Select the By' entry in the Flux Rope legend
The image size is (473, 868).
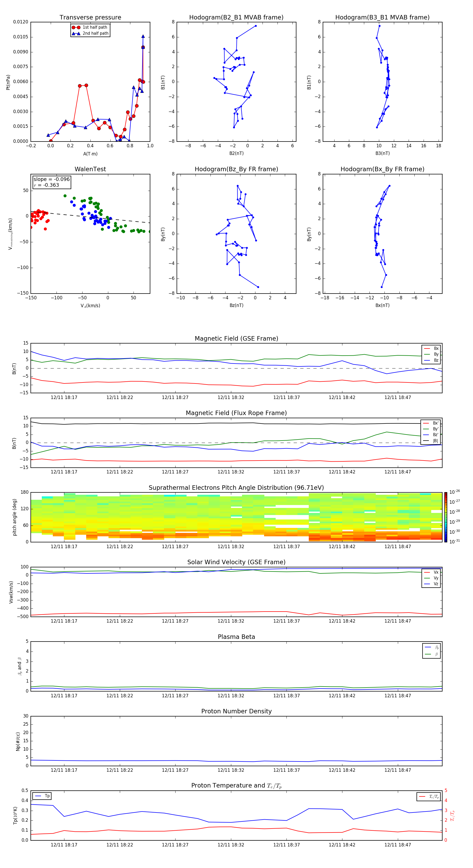coord(431,429)
